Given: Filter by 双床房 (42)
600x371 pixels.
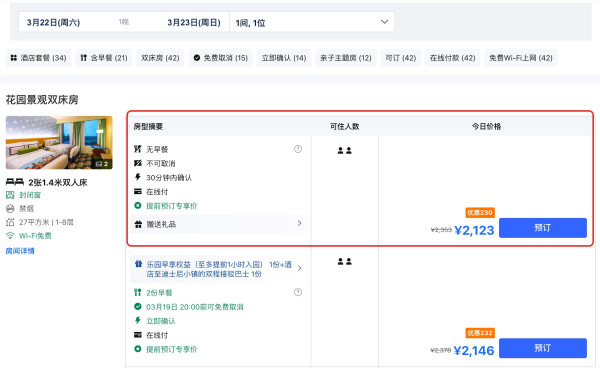Looking at the screenshot, I should (160, 58).
